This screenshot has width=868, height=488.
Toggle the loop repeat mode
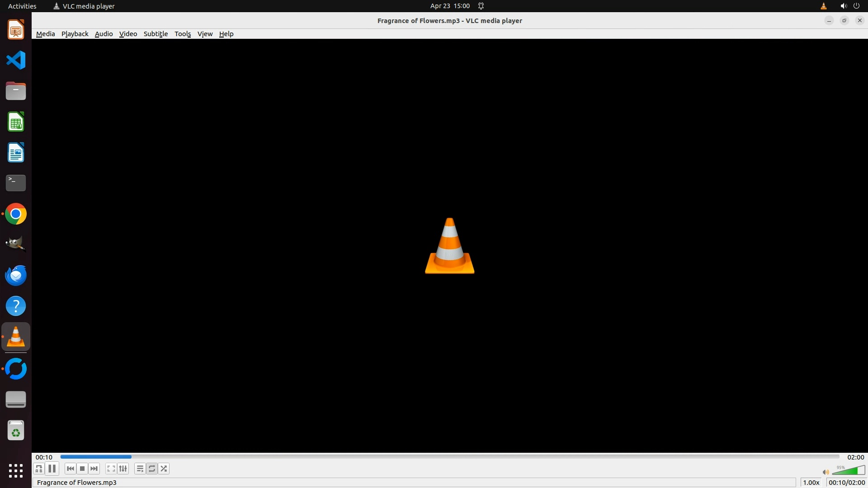tap(152, 469)
